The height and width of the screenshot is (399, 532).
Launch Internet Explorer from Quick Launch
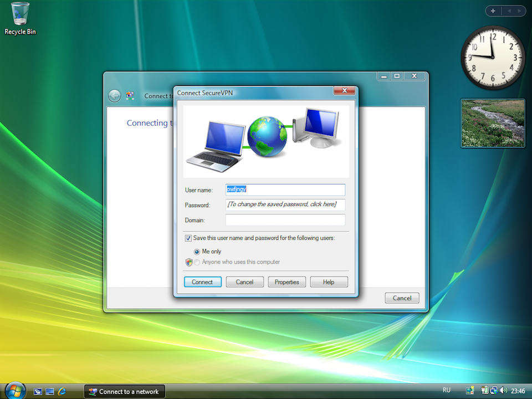[x=62, y=391]
